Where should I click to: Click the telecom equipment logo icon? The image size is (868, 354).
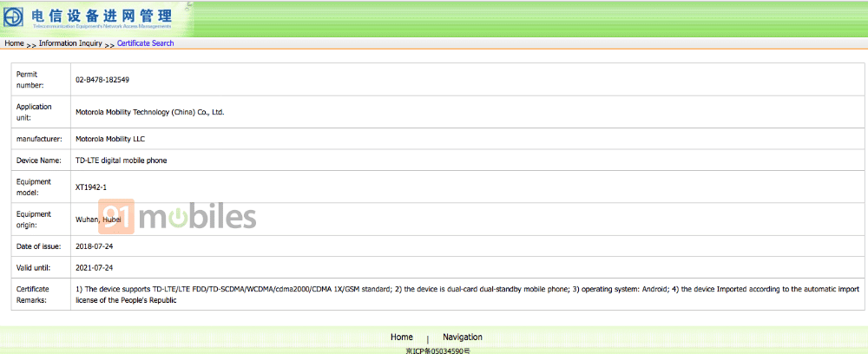pos(13,17)
